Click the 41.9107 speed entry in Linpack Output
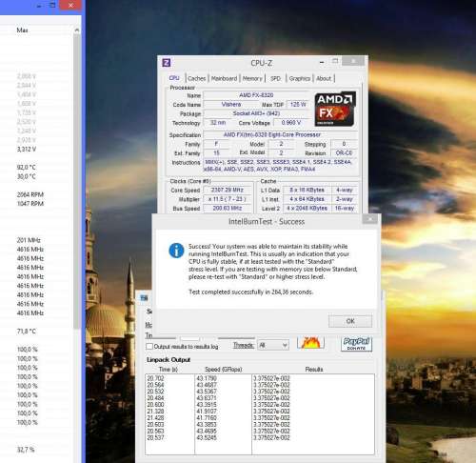 (x=207, y=412)
